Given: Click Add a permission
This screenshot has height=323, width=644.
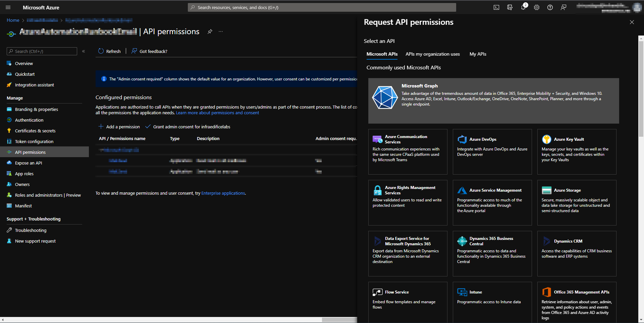Looking at the screenshot, I should pos(119,127).
